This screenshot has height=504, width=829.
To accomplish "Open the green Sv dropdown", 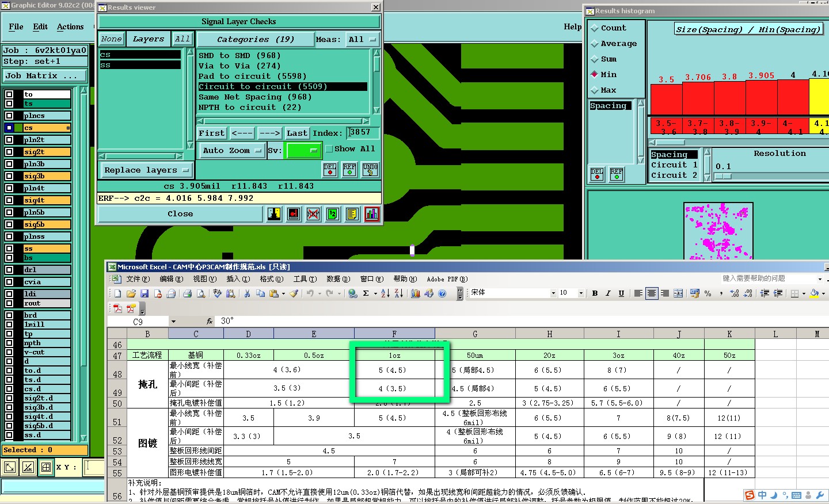I will click(x=304, y=151).
